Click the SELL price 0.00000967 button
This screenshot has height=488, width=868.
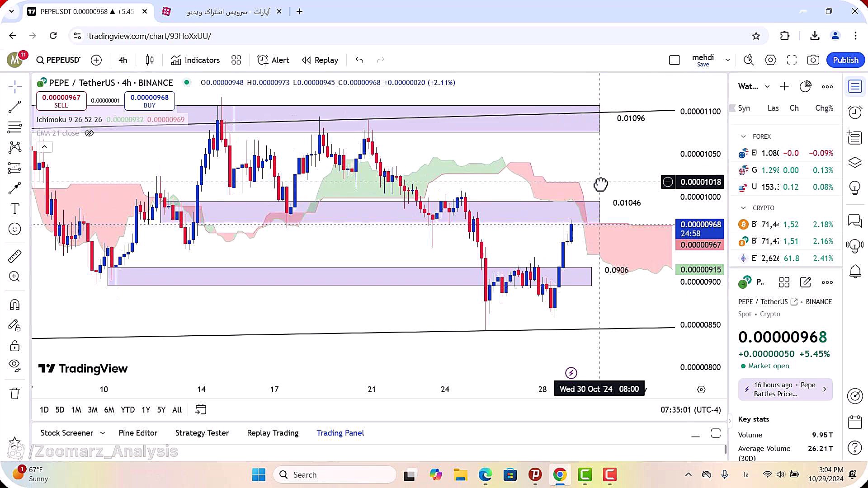[61, 101]
